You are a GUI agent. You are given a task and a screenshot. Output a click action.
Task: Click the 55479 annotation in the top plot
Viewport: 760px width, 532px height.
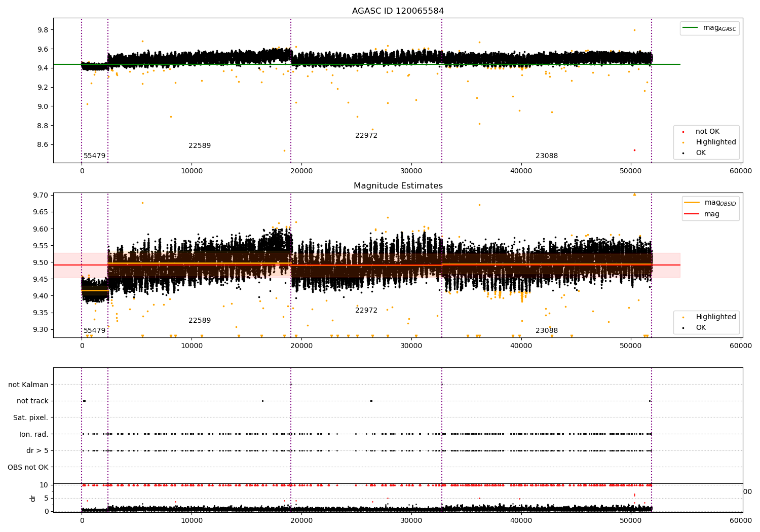[95, 156]
